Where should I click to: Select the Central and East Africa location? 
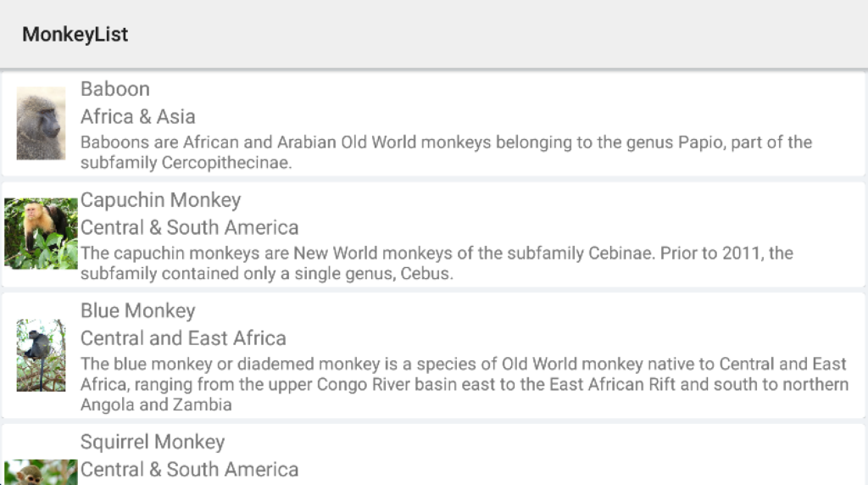tap(183, 338)
